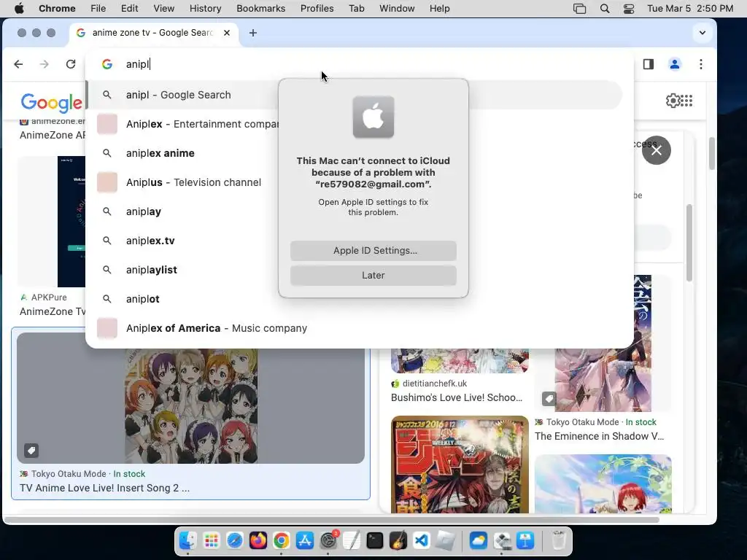Open Love Live maid group image thumbnail
Viewport: 747px width, 560px height.
point(190,405)
